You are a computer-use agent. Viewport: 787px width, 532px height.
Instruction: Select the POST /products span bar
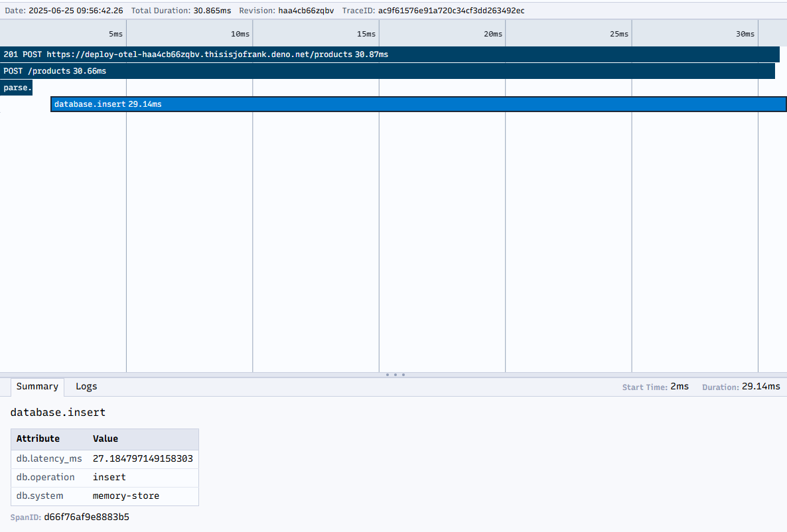387,71
